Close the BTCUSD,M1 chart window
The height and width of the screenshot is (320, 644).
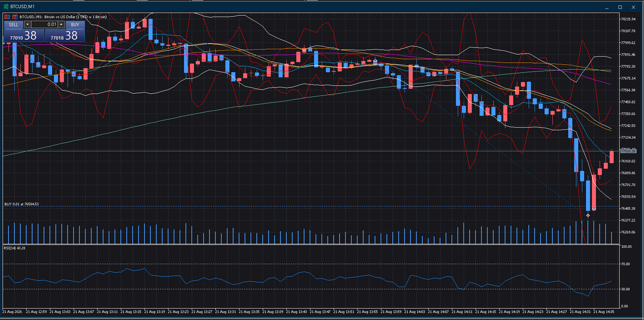pyautogui.click(x=634, y=7)
